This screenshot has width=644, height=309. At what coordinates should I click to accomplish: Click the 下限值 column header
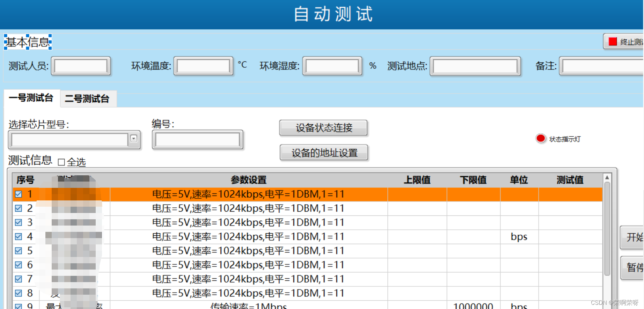point(473,180)
